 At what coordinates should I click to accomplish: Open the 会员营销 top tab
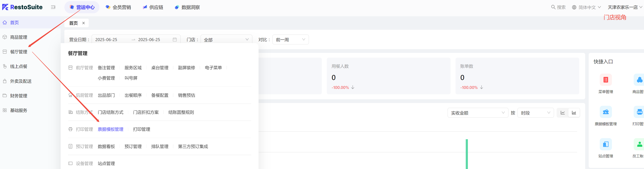click(x=118, y=7)
